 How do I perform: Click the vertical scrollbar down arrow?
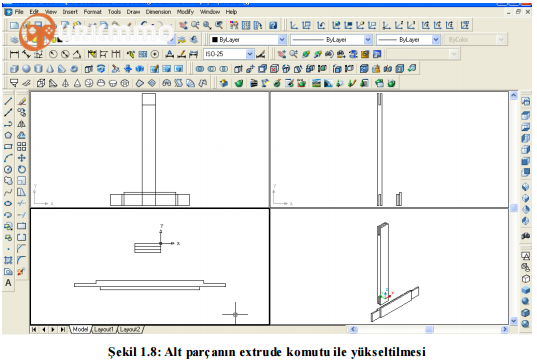tap(514, 321)
